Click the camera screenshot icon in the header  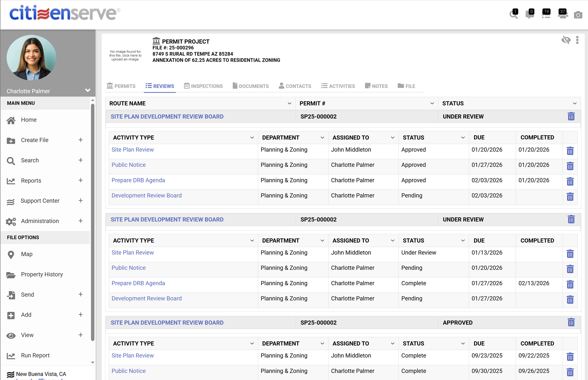tap(578, 15)
